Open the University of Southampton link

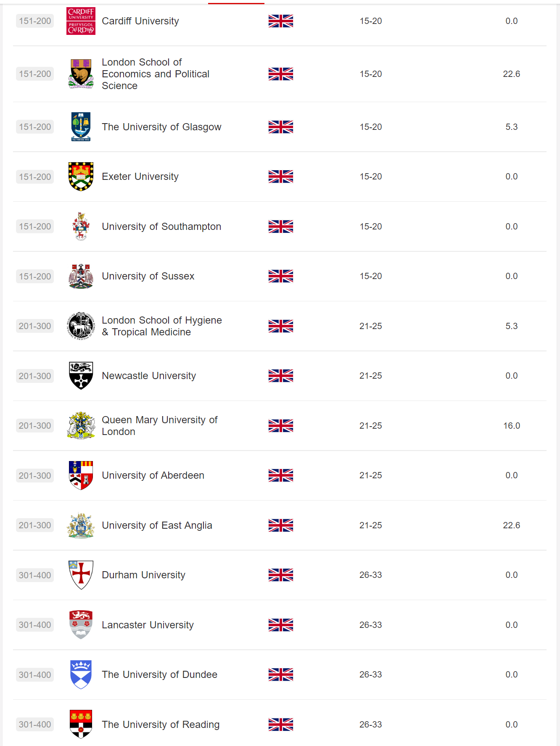pos(161,227)
